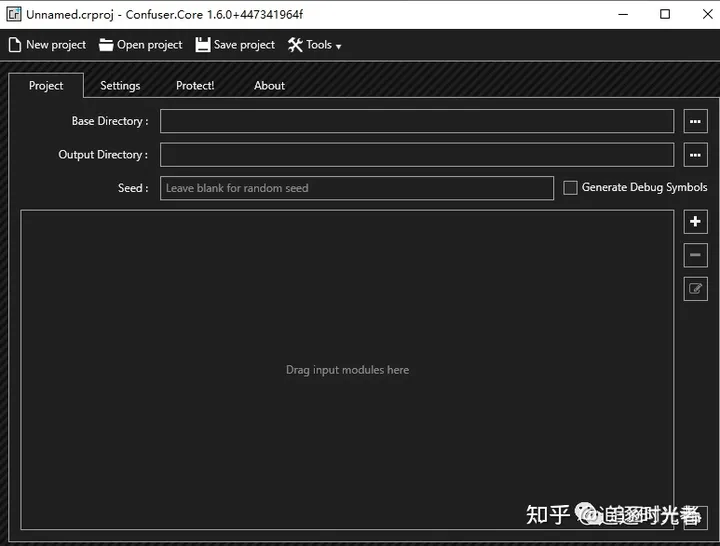The width and height of the screenshot is (720, 546).
Task: Maximize the Confuser.Core window
Action: point(665,14)
